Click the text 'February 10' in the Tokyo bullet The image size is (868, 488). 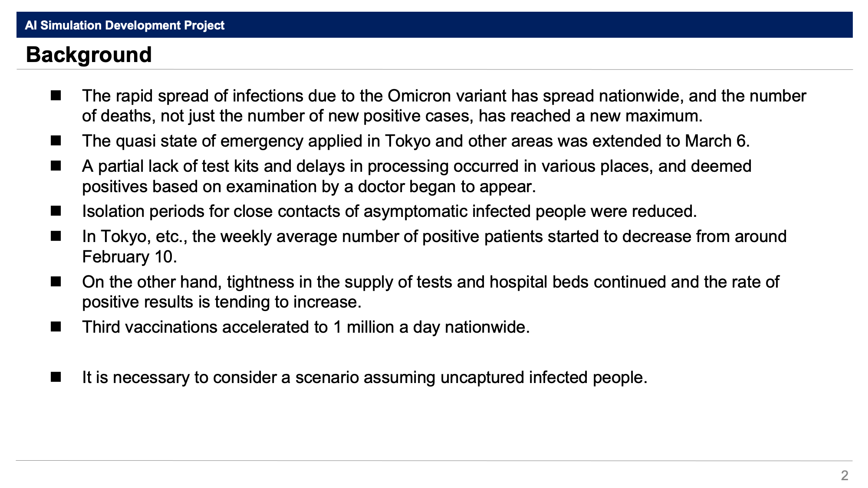[x=128, y=257]
